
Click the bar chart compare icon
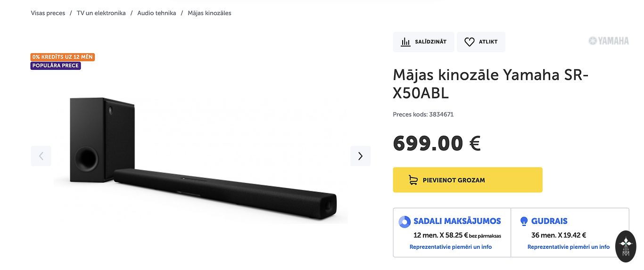tap(405, 42)
